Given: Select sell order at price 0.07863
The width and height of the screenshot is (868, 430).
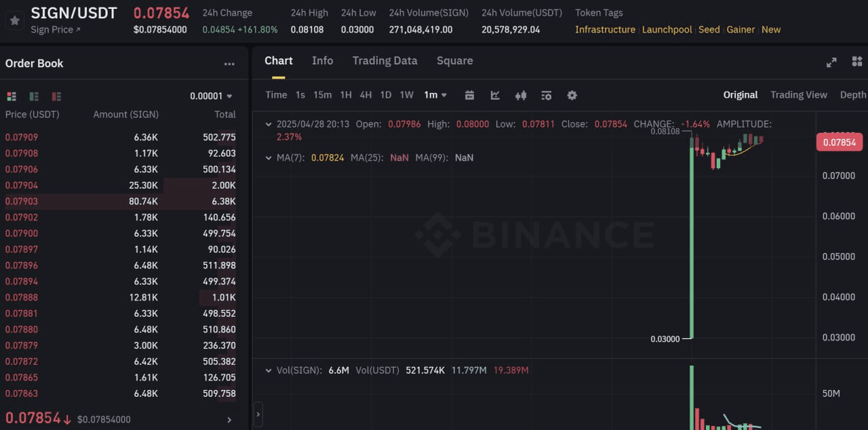Looking at the screenshot, I should pyautogui.click(x=121, y=393).
